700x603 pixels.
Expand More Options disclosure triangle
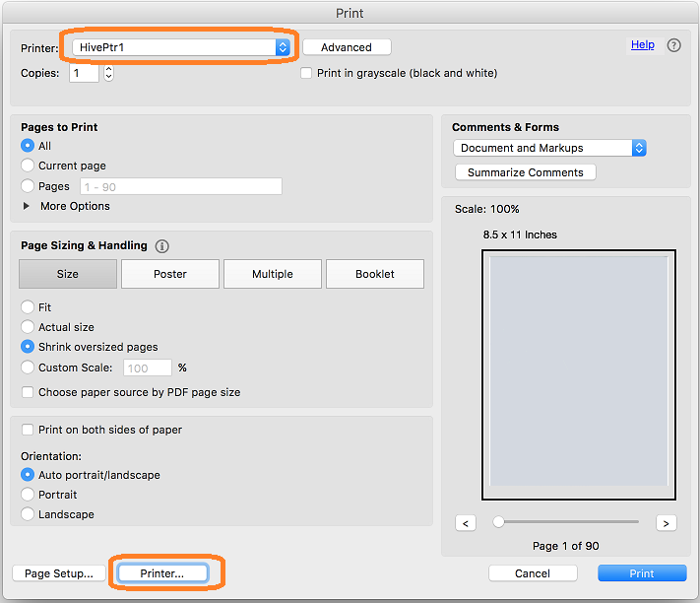click(27, 206)
